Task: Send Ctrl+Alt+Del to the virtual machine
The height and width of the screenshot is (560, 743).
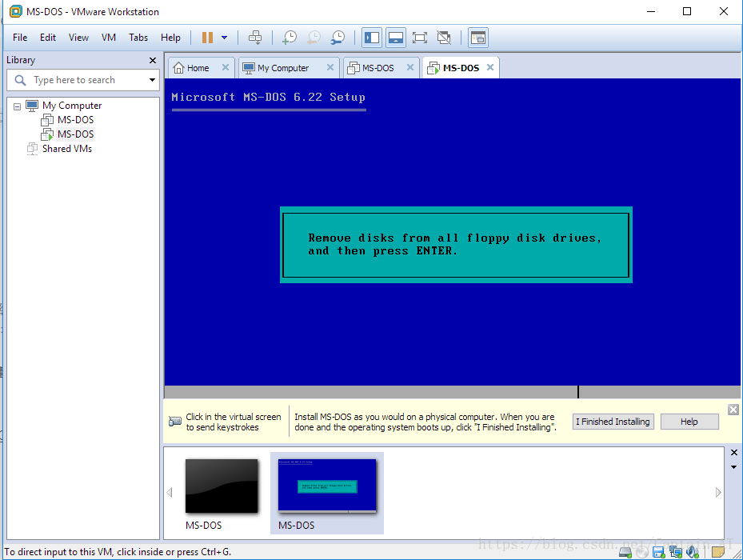Action: [x=255, y=38]
